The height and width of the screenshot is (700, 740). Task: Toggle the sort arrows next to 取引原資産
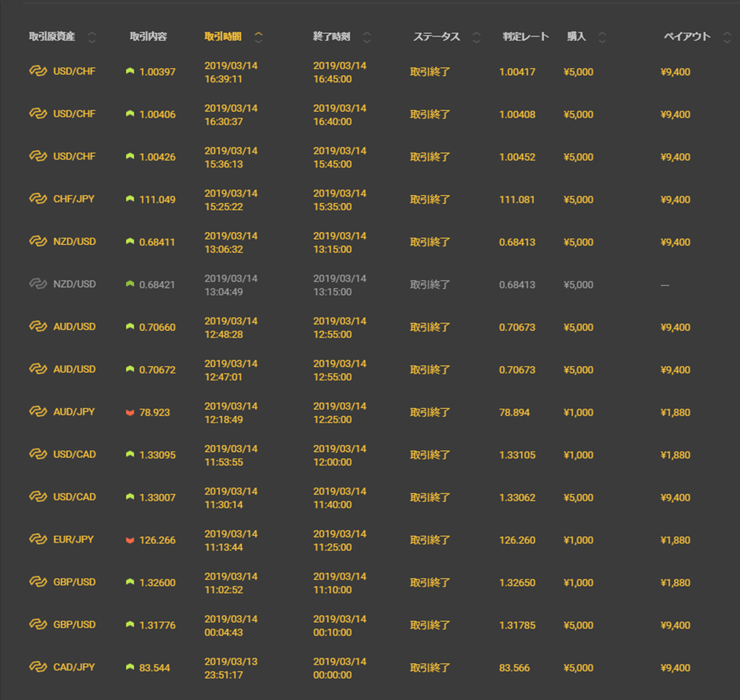coord(92,37)
